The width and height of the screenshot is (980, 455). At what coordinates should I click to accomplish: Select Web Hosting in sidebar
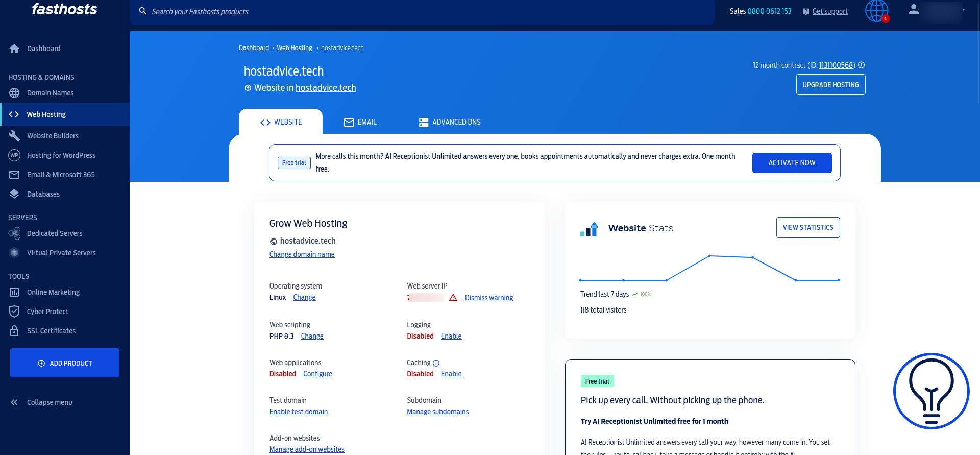pos(65,114)
